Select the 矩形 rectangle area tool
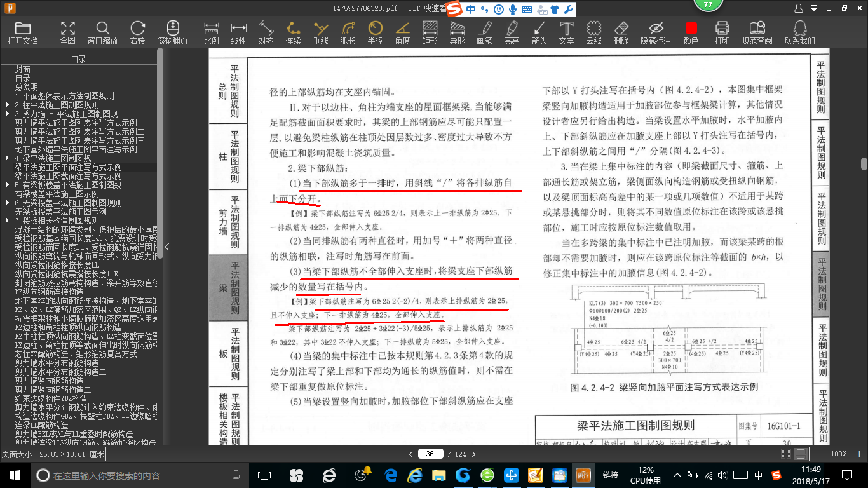The image size is (868, 488). (430, 32)
